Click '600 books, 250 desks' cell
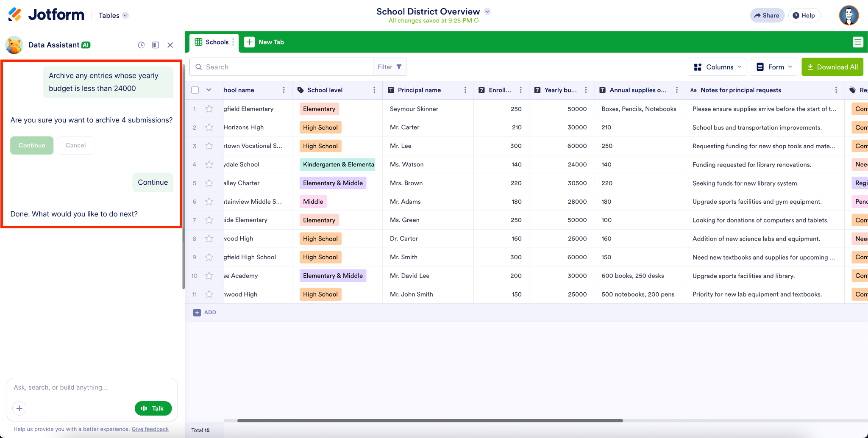The width and height of the screenshot is (868, 438). (640, 276)
